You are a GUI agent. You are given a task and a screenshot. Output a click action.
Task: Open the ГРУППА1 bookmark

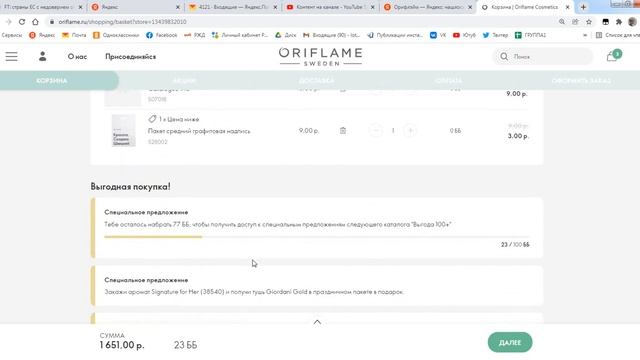pos(530,35)
